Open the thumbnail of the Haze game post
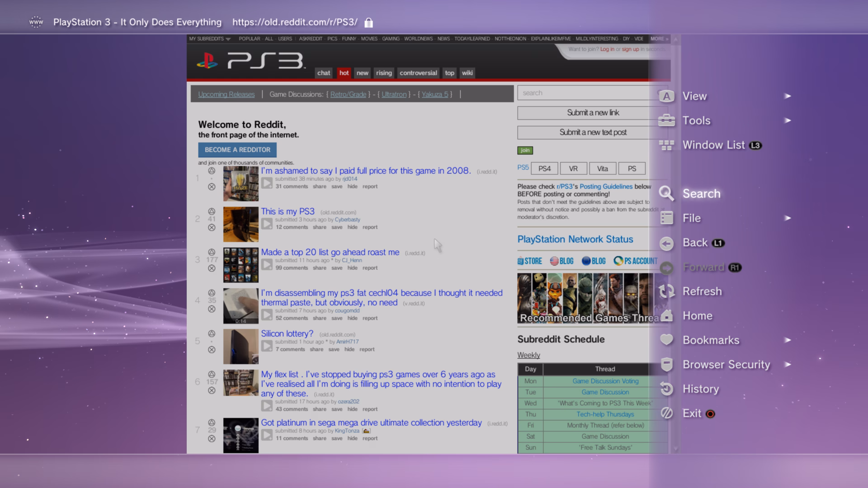 click(241, 184)
